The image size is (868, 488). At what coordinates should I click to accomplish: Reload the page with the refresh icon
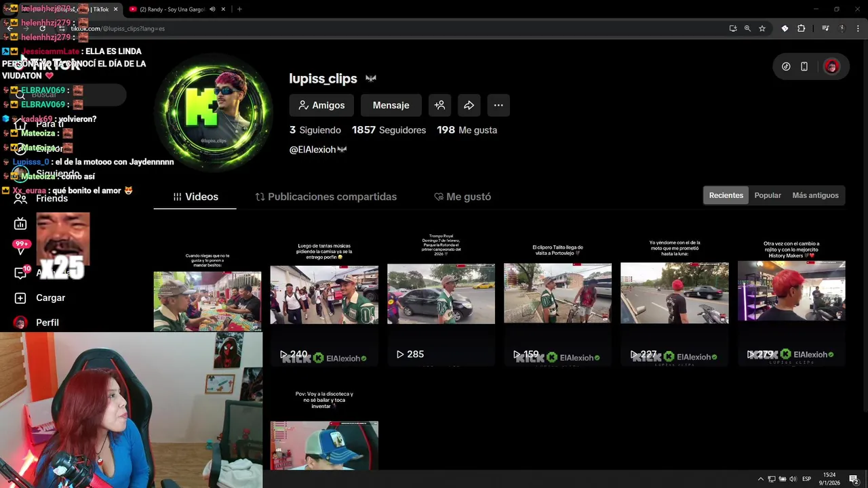(x=42, y=28)
